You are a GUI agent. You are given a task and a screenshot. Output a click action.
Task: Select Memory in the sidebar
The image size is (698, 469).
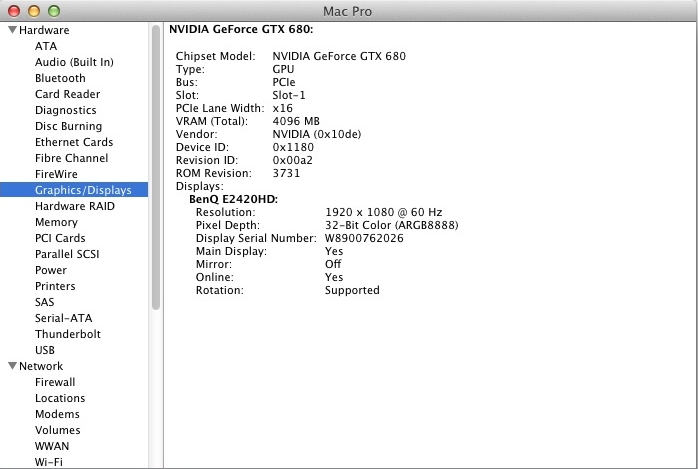56,222
